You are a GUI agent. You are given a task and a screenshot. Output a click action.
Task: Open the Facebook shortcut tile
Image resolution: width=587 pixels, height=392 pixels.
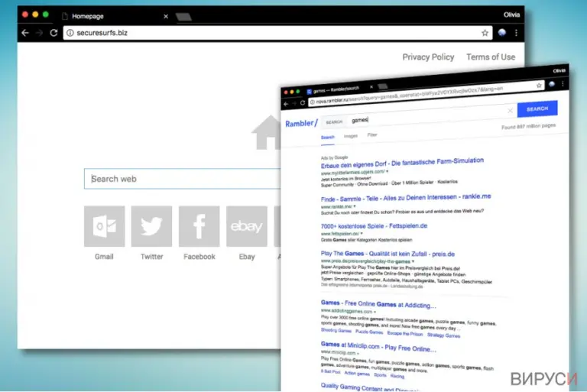pyautogui.click(x=199, y=226)
